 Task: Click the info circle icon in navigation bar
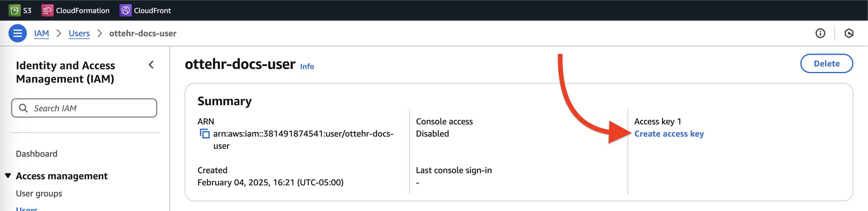[x=821, y=33]
